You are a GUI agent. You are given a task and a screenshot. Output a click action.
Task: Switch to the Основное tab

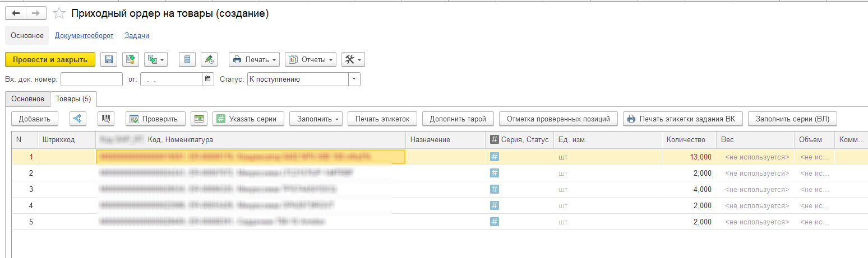(x=27, y=99)
